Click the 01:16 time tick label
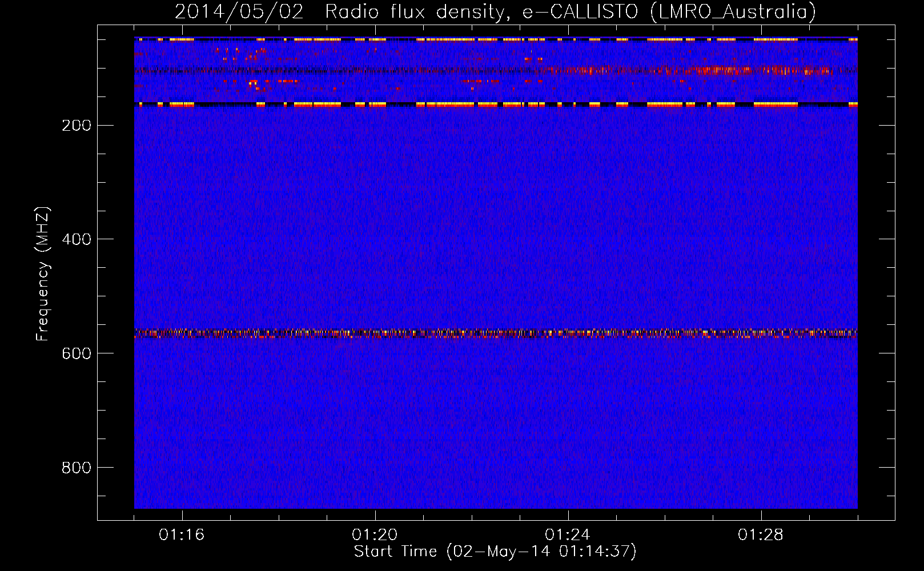 [182, 535]
